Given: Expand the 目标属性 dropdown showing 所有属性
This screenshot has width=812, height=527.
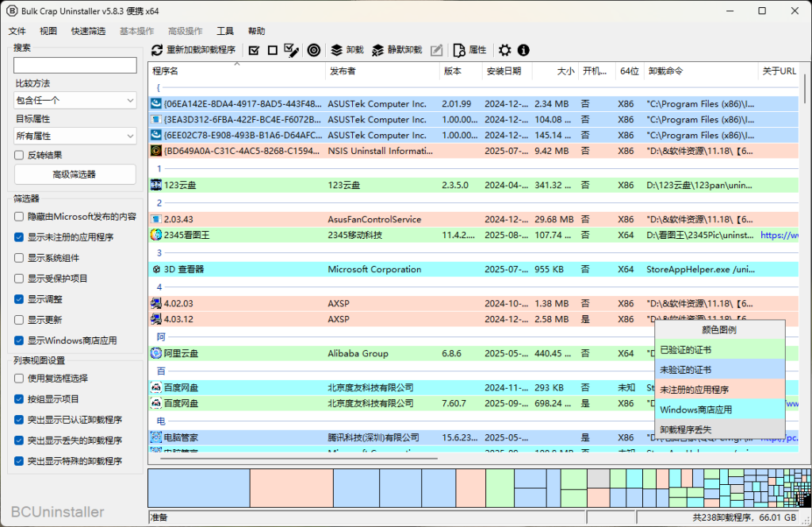Looking at the screenshot, I should pos(75,136).
